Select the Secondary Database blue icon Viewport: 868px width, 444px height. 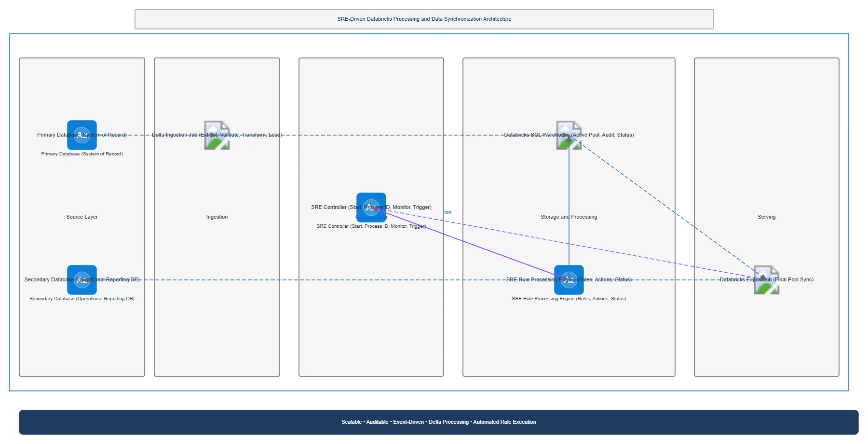click(82, 280)
